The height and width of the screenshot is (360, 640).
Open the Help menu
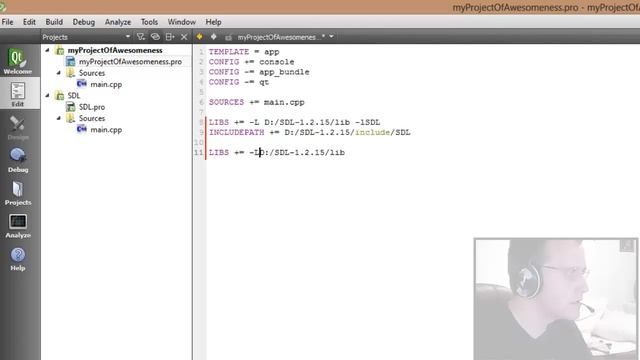coord(213,22)
